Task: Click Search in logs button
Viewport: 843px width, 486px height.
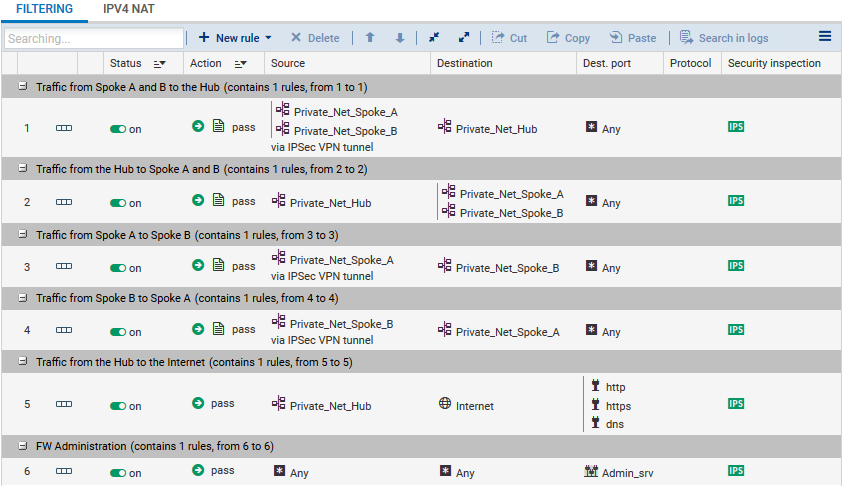Action: point(724,38)
